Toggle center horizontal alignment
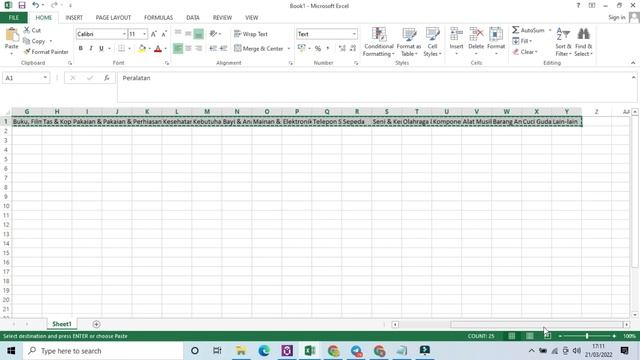The image size is (640, 360). coord(188,48)
